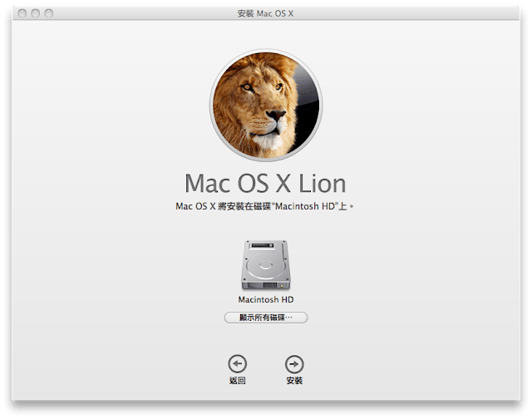Minimize the installer window with middle button

coord(35,13)
